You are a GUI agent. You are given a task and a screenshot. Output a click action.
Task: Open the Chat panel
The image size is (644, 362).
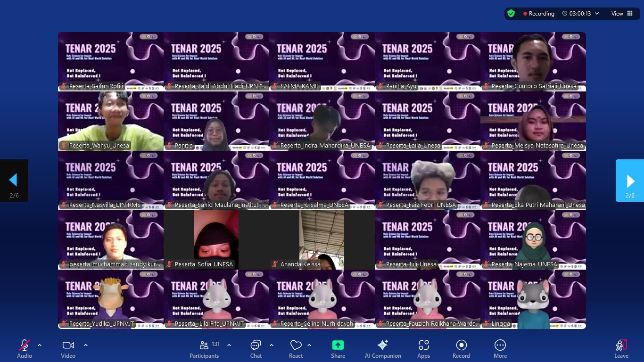[256, 346]
